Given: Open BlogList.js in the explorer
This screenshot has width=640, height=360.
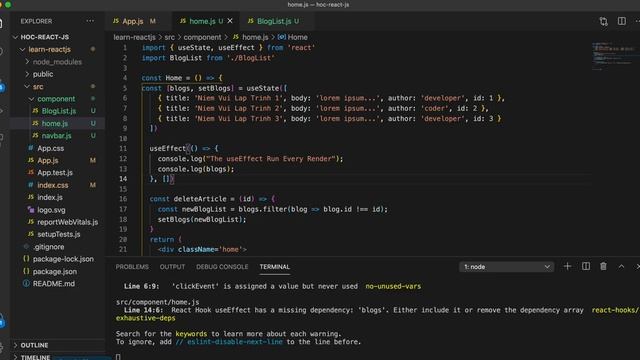Looking at the screenshot, I should 59,111.
